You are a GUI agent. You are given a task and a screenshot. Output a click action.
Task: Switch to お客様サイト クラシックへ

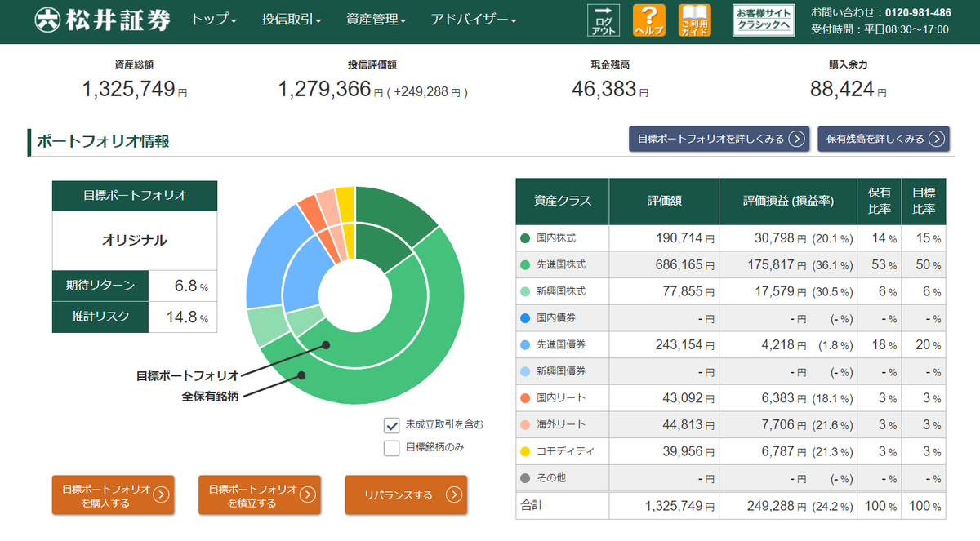coord(764,20)
